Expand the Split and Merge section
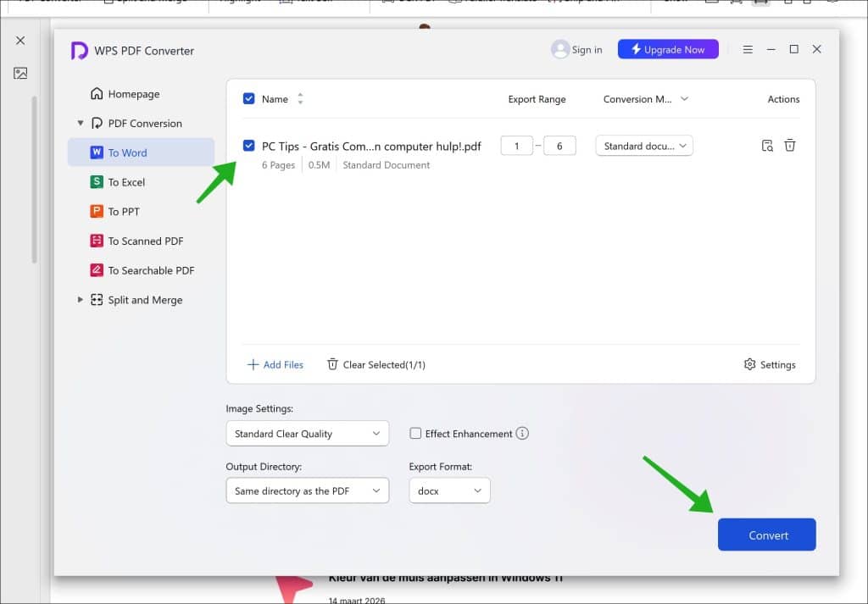 coord(81,299)
